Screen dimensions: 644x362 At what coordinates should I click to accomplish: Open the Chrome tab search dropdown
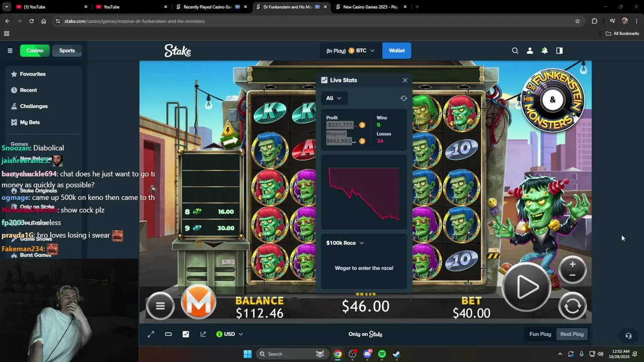[x=6, y=7]
